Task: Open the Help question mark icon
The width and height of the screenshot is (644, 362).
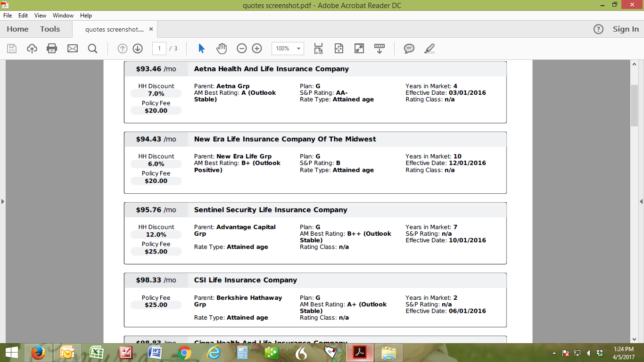Action: (x=598, y=29)
